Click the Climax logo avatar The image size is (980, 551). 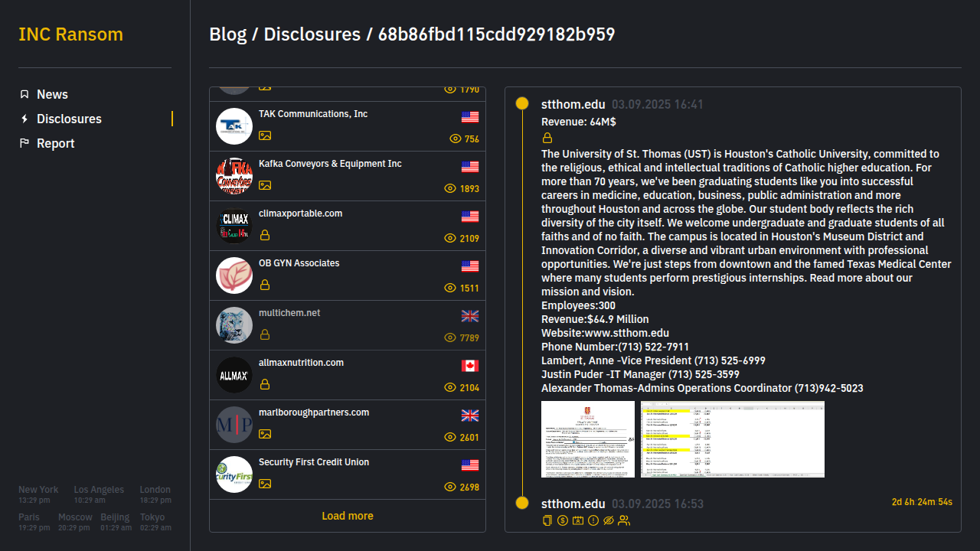click(234, 226)
